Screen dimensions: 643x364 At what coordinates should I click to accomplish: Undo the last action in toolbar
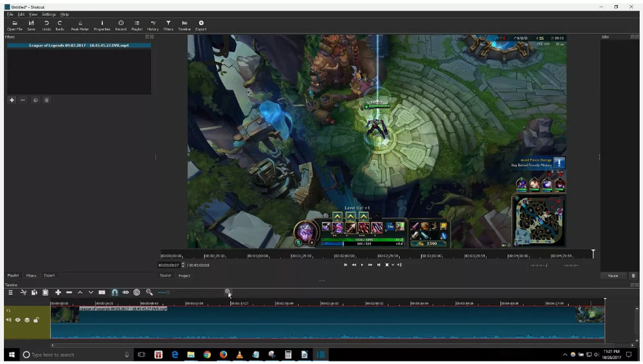tap(46, 26)
